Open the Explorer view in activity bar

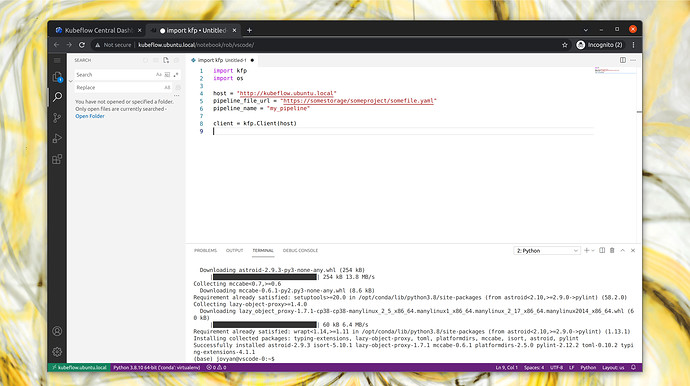click(57, 77)
